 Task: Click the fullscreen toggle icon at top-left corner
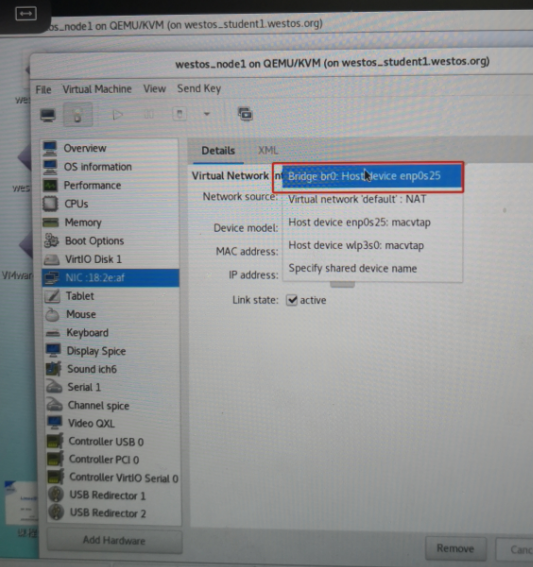26,14
